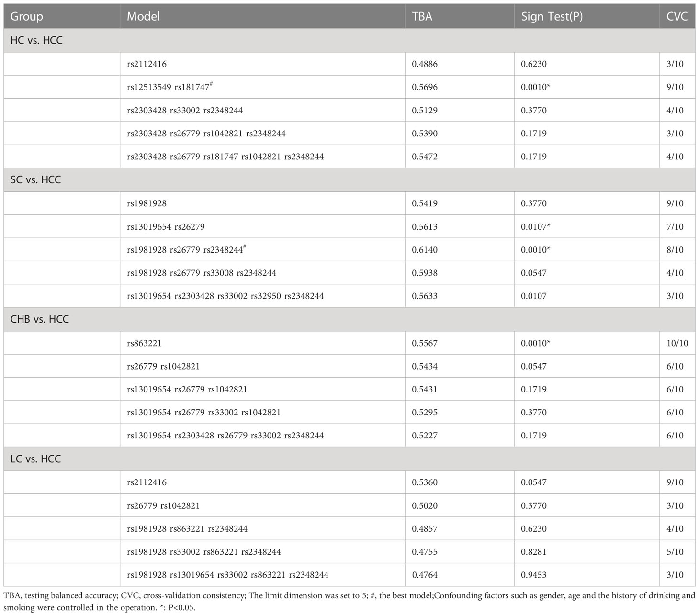Image resolution: width=699 pixels, height=616 pixels.
Task: Click the TBA value 0.5633
Action: click(x=425, y=296)
